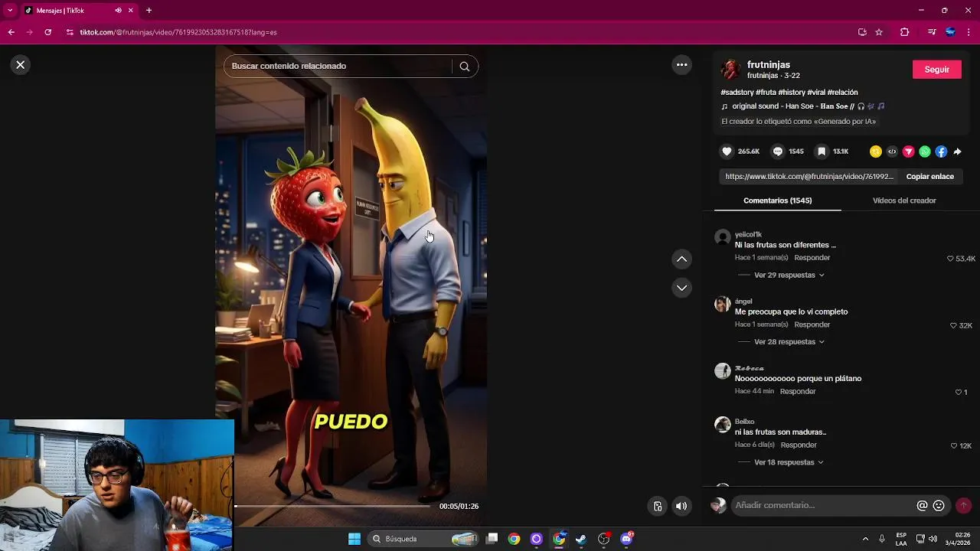Click the address bar URL
The image size is (980, 551).
pos(178,32)
